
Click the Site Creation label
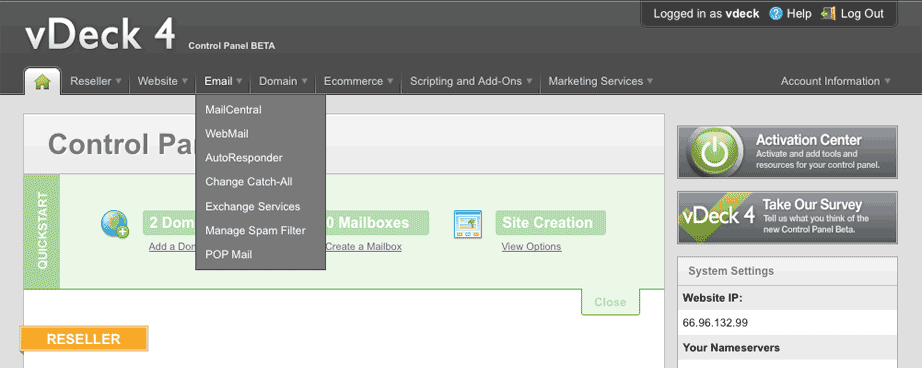[x=550, y=223]
